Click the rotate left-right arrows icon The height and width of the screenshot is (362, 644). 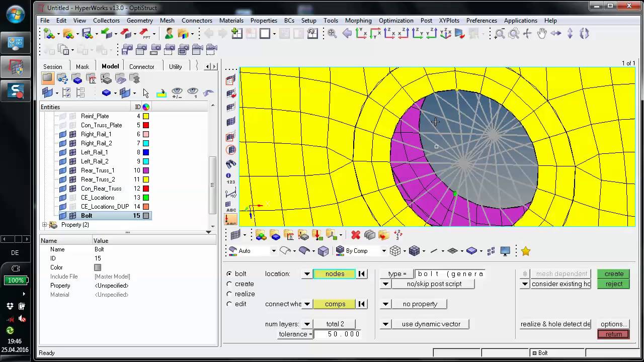(x=556, y=34)
